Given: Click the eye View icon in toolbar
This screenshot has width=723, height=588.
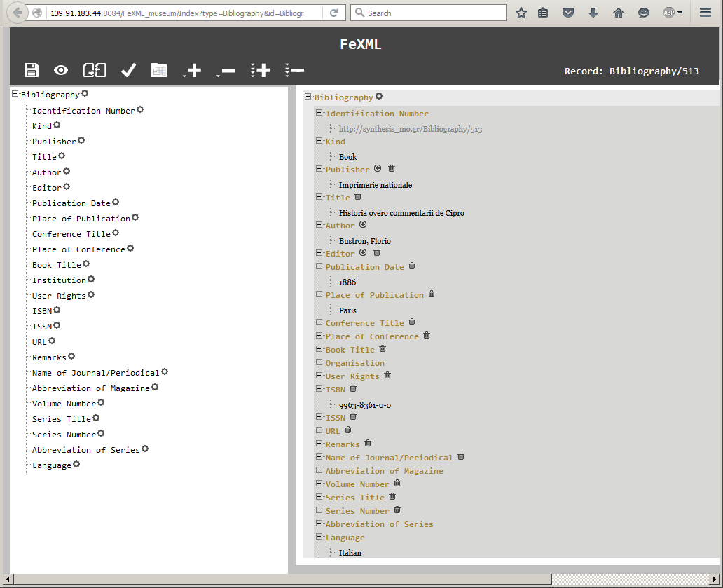Looking at the screenshot, I should tap(61, 70).
